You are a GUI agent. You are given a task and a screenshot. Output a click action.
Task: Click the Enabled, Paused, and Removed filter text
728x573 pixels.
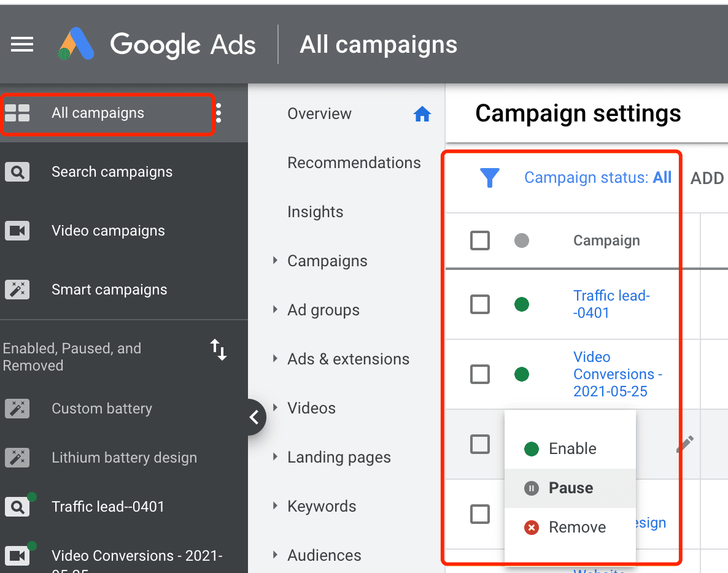[x=72, y=357]
